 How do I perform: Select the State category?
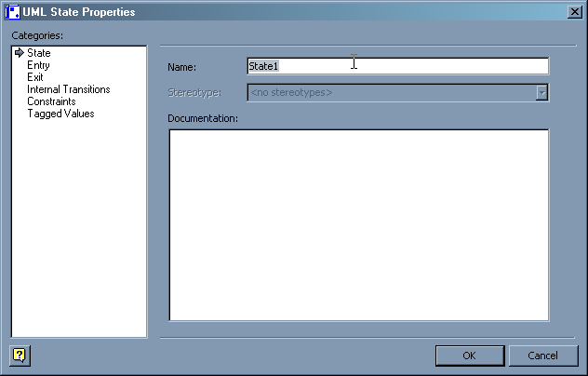(39, 53)
